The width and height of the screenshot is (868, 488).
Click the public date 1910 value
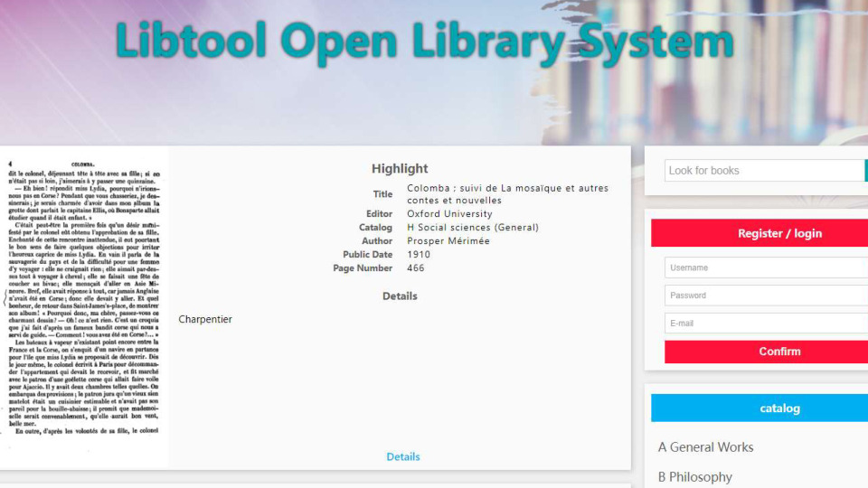click(419, 255)
